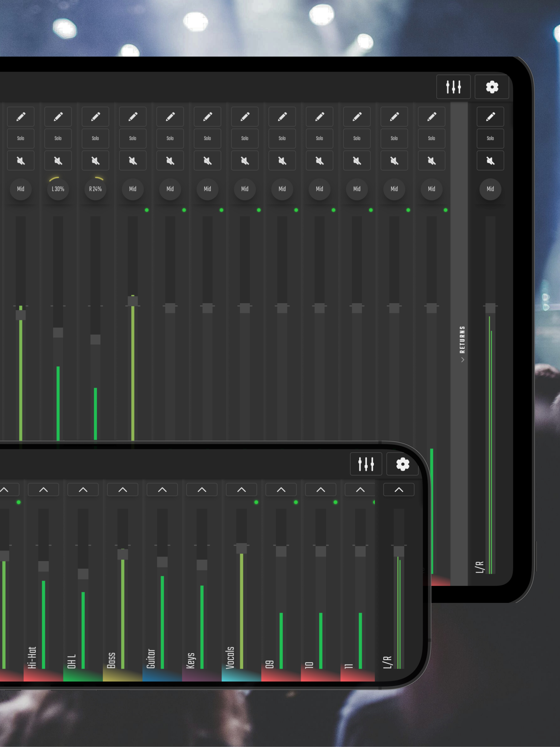Click the Vocals fader handle
Image resolution: width=560 pixels, height=747 pixels.
point(241,549)
